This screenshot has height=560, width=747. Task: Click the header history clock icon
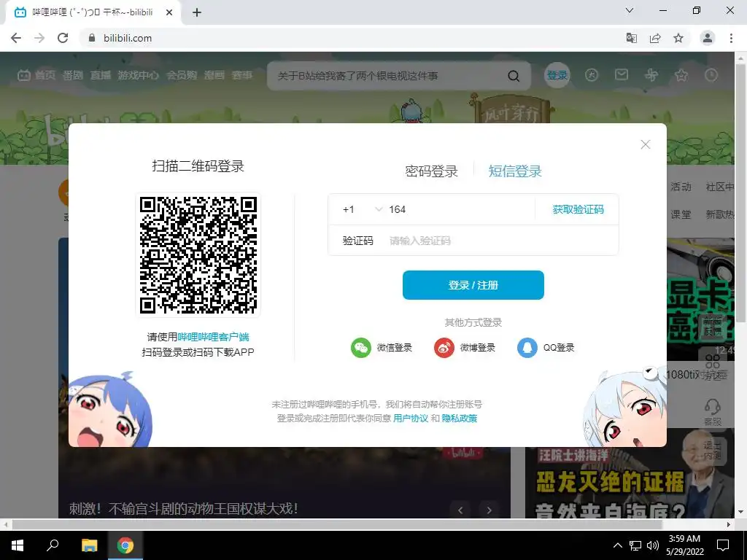click(711, 75)
